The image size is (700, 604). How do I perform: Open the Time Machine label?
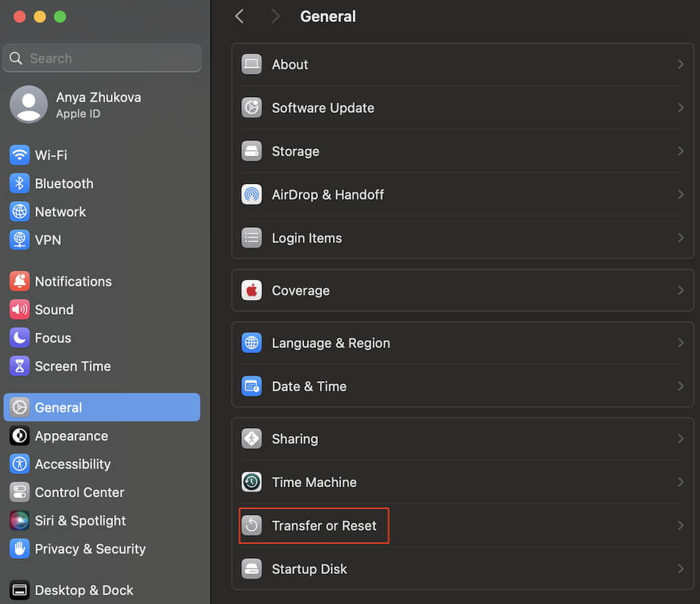point(314,482)
